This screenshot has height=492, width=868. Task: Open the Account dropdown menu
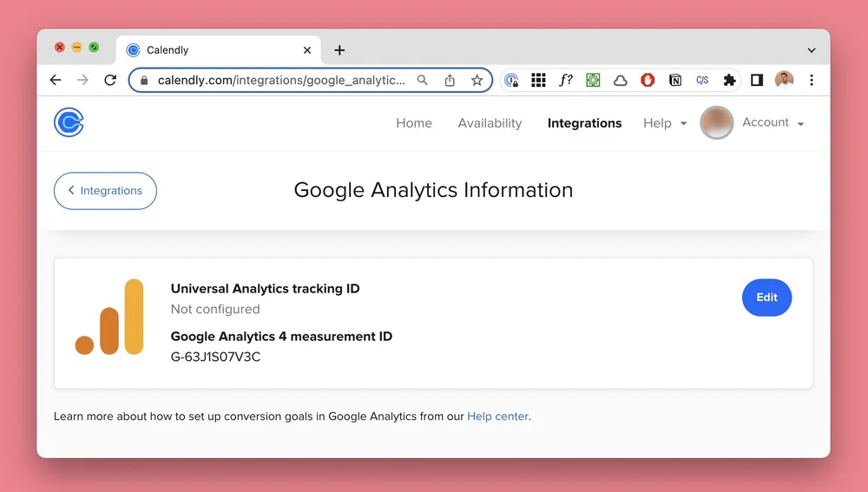coord(773,122)
